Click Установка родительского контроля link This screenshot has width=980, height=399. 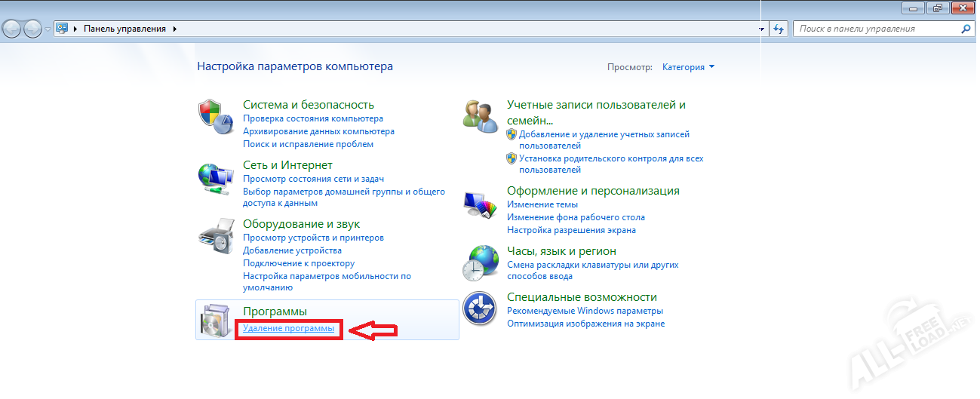pos(611,164)
